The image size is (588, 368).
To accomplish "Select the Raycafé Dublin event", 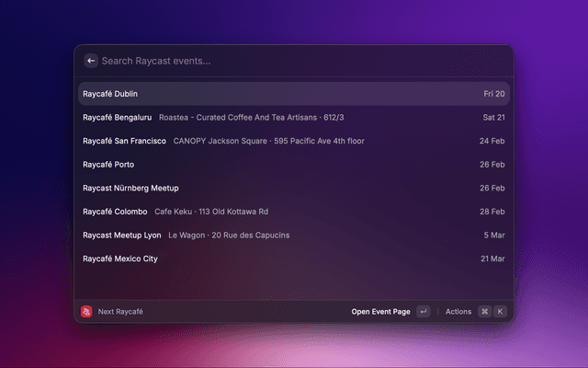I will click(x=110, y=94).
